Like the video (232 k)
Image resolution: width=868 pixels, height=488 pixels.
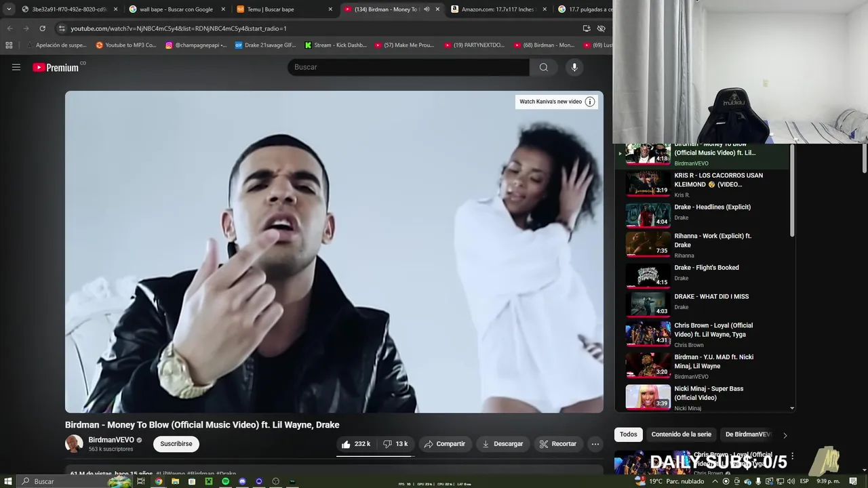(356, 444)
